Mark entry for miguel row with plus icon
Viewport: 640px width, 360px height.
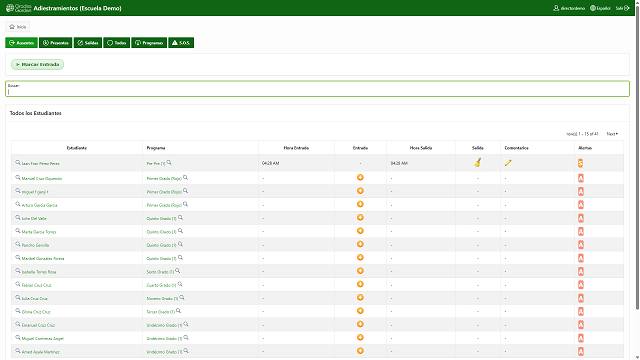point(360,191)
